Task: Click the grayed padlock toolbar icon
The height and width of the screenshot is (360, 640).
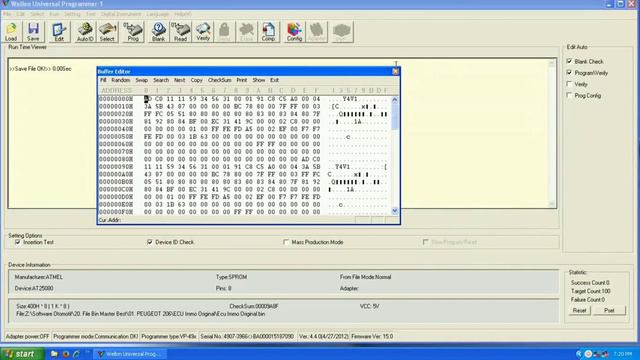Action: click(224, 32)
